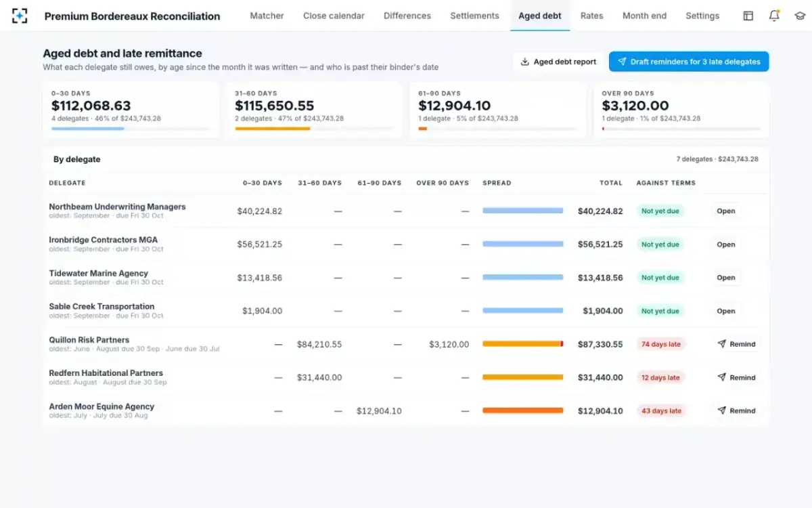This screenshot has width=812, height=508.
Task: Click the app logo icon
Action: 20,16
